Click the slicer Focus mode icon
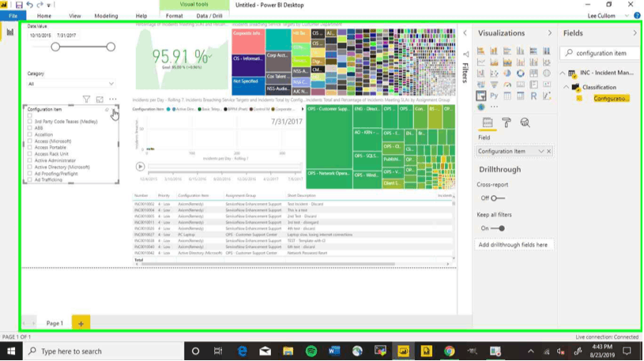644x361 pixels. pos(100,99)
